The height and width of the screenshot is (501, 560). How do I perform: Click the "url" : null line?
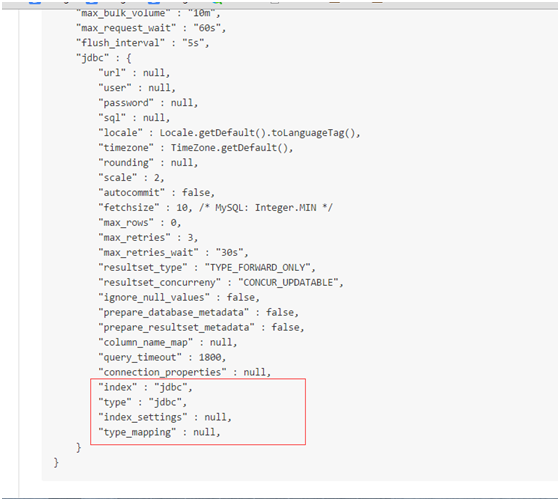134,73
